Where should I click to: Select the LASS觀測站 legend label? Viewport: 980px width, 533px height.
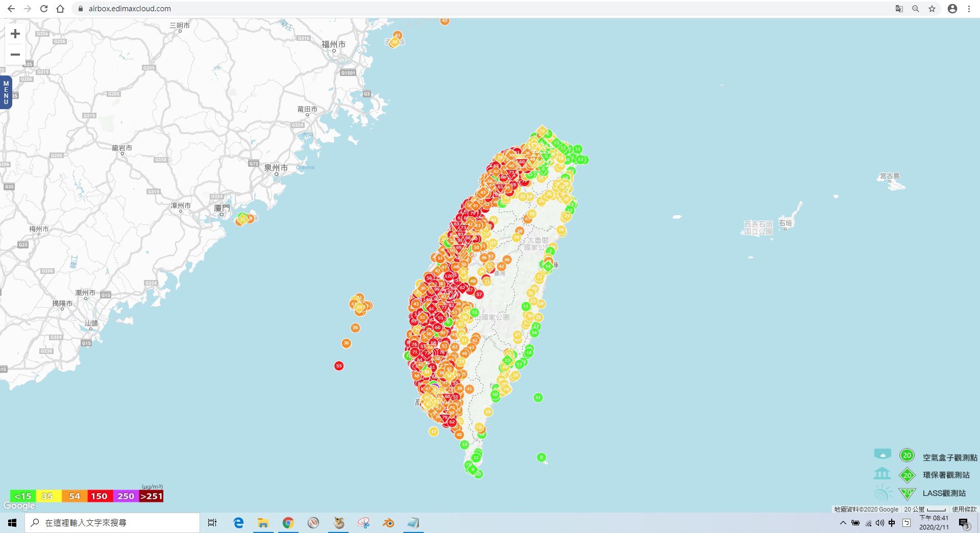[944, 493]
